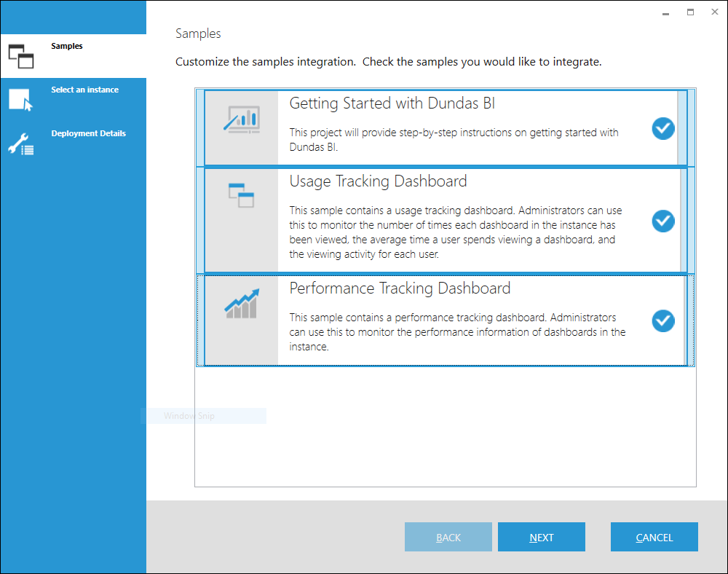The height and width of the screenshot is (574, 728).
Task: Click the Usage Tracking Dashboard windows icon
Action: pos(242,195)
